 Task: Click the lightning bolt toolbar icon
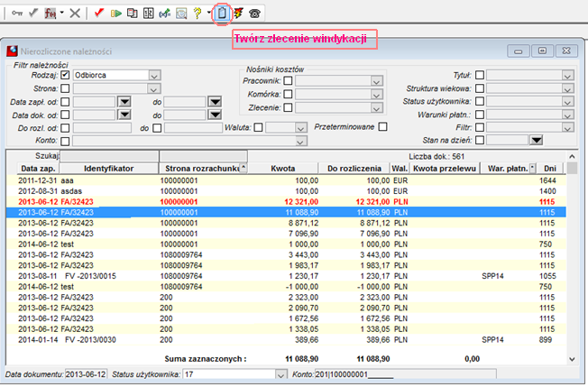pos(238,14)
